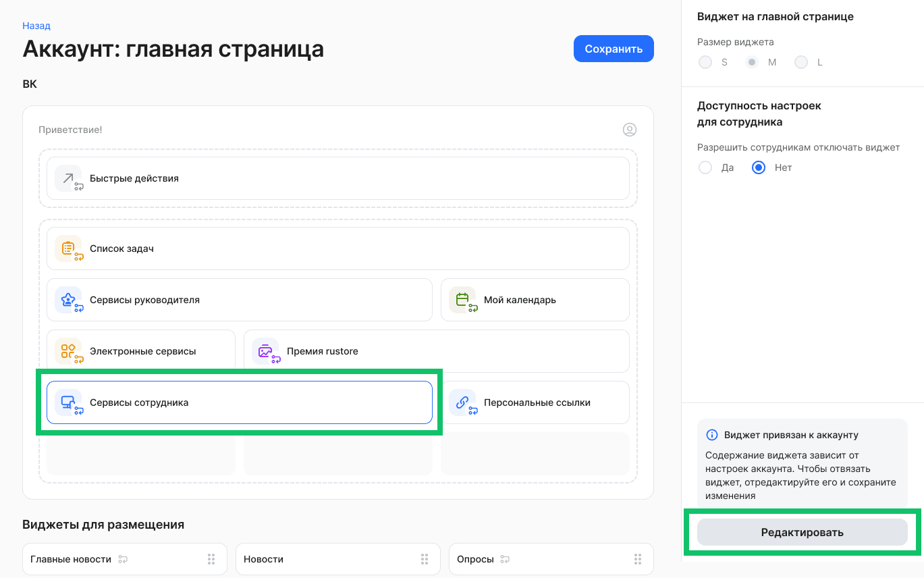Click the calendar icon on Мой календарь widget
The image size is (924, 578).
[x=463, y=300]
